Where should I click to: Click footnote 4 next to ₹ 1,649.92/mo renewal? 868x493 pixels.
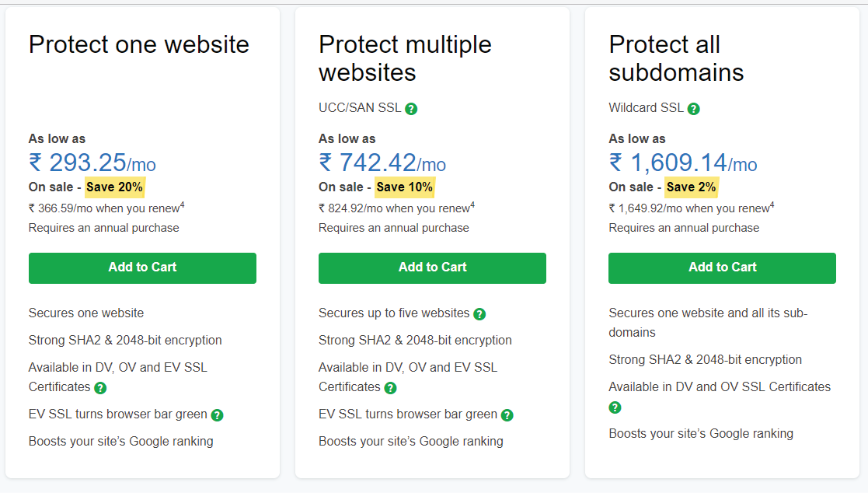click(772, 205)
